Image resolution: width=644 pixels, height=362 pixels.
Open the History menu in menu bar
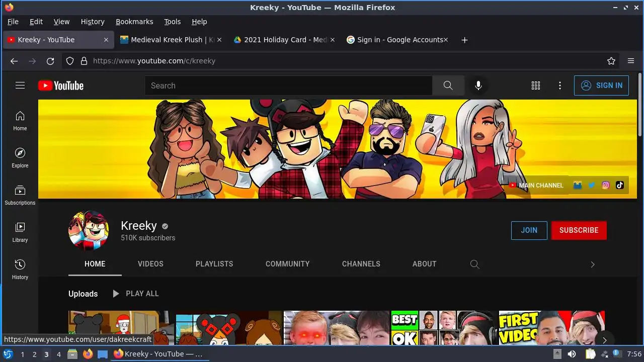(x=93, y=22)
